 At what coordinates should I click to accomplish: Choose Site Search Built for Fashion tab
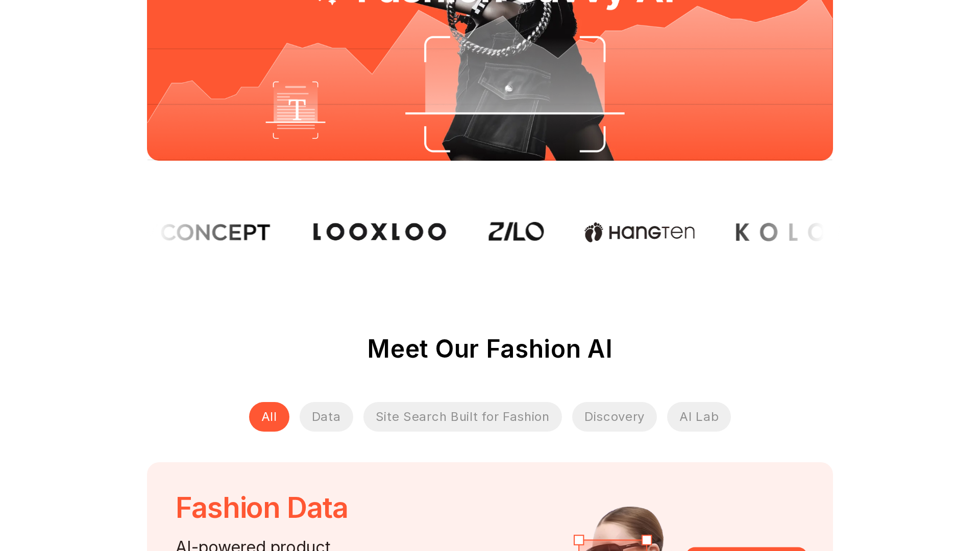462,417
